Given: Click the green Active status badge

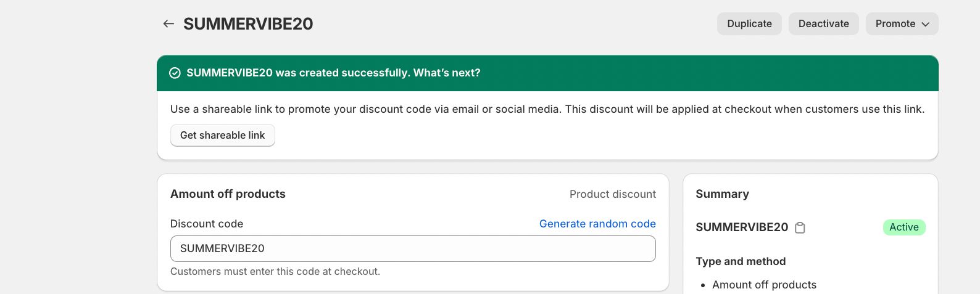Looking at the screenshot, I should (x=903, y=227).
